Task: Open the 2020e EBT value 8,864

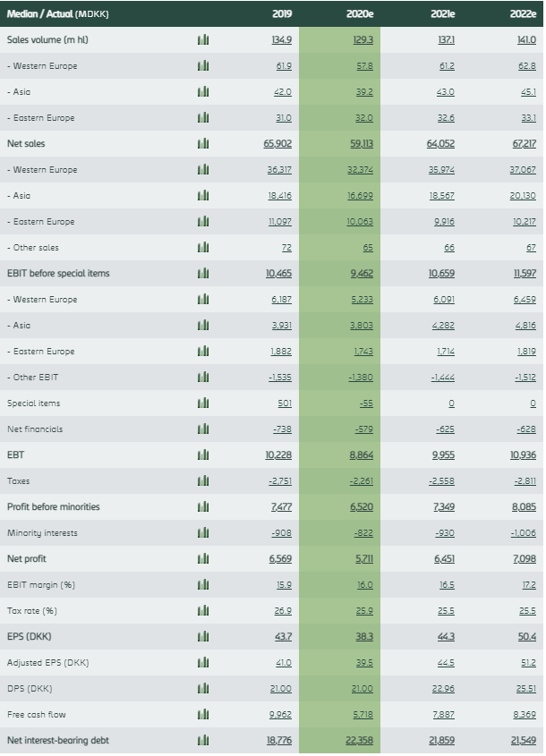Action: [x=361, y=455]
